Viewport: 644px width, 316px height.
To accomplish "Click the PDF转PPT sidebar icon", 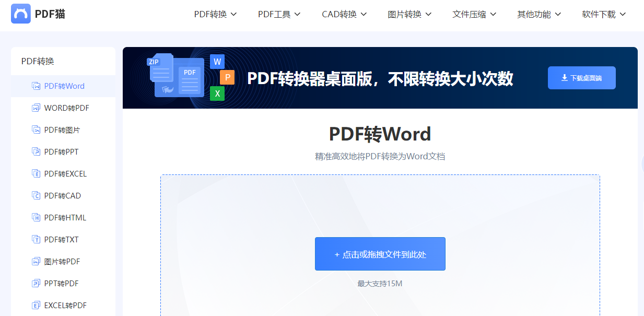I will click(x=36, y=152).
